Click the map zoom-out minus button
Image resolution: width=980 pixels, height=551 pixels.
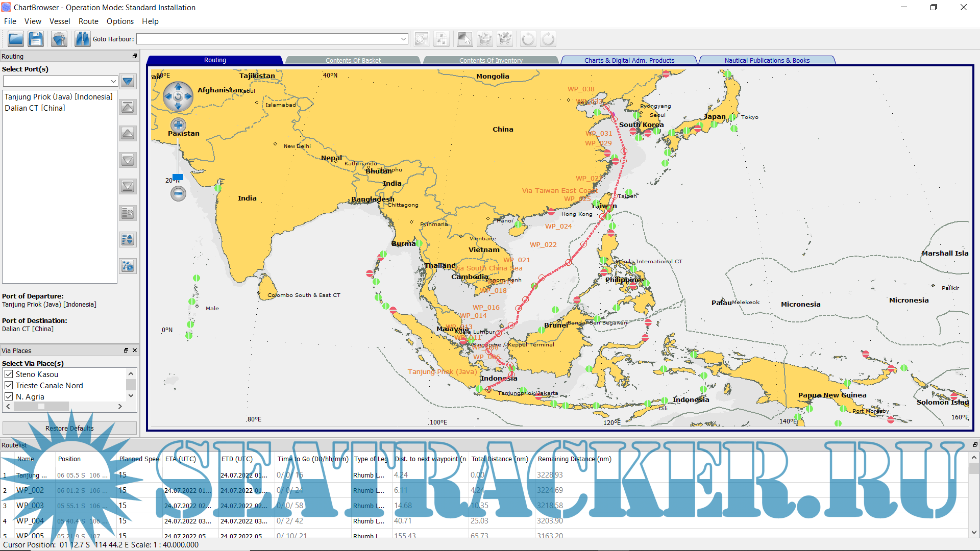pyautogui.click(x=178, y=193)
